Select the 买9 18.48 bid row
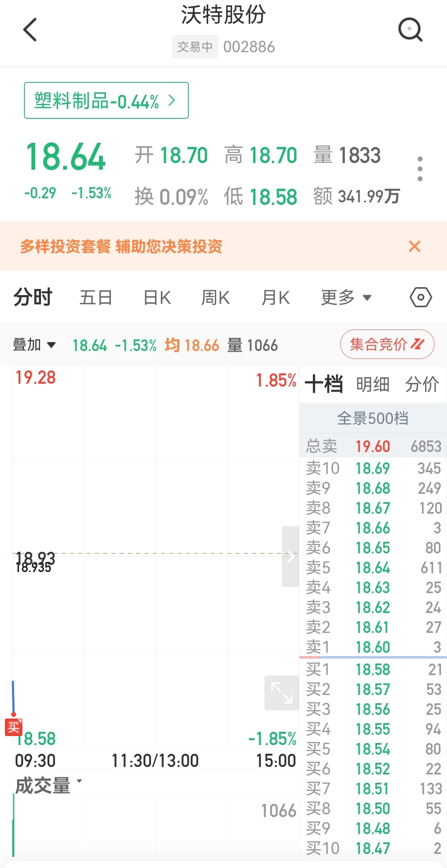447x868 pixels. tap(373, 828)
